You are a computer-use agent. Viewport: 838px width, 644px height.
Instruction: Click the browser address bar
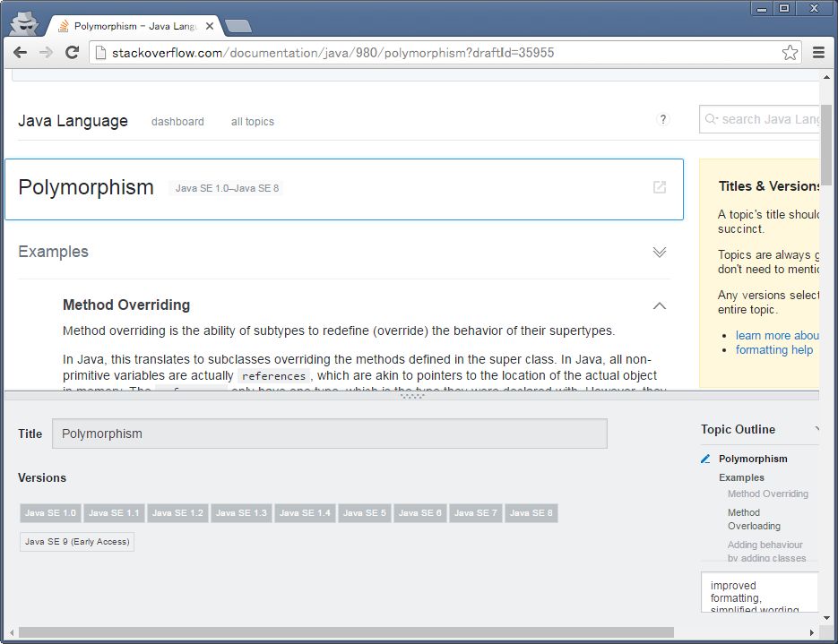point(445,52)
